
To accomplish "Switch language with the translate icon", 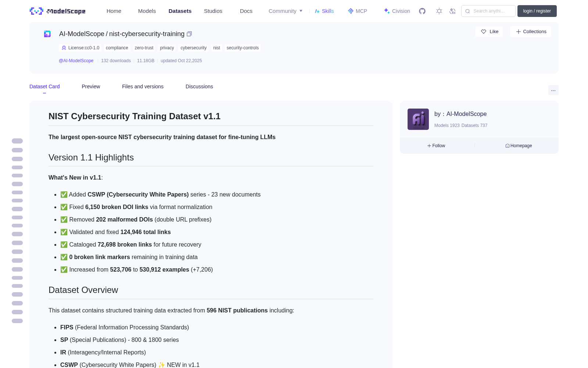I will click(453, 11).
